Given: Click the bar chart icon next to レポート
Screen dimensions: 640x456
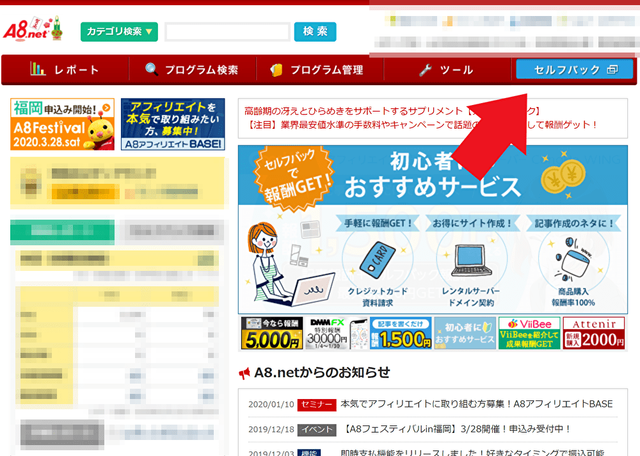Looking at the screenshot, I should tap(38, 69).
